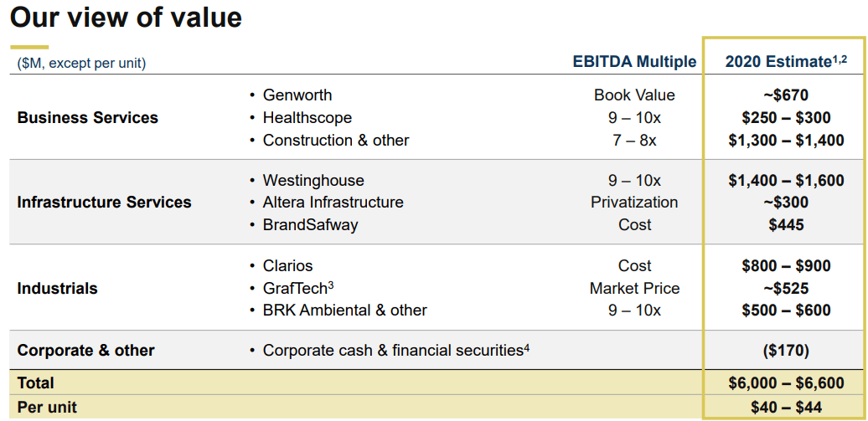Select GrafTech with footnote 3

click(298, 288)
